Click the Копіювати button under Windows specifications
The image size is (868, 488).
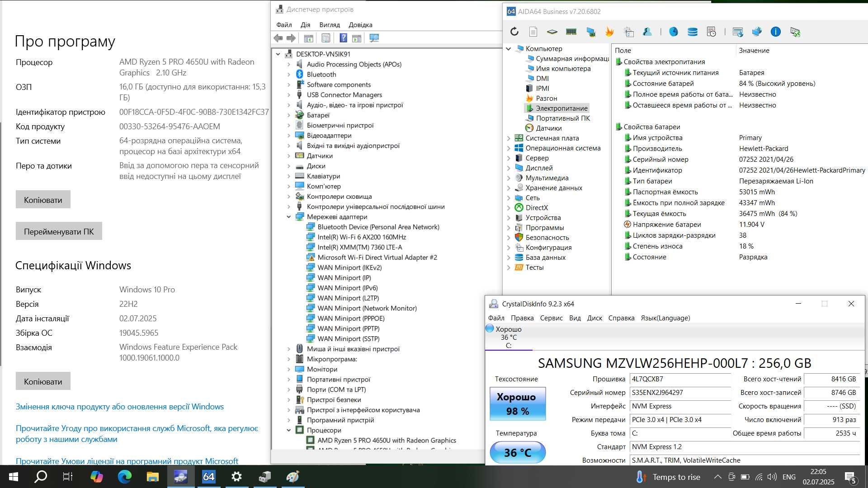pos(43,381)
